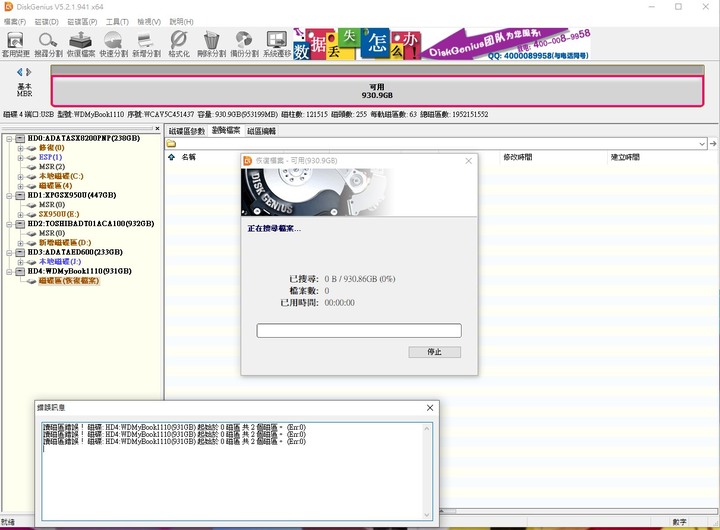Close the file recovery dialog

pyautogui.click(x=468, y=161)
